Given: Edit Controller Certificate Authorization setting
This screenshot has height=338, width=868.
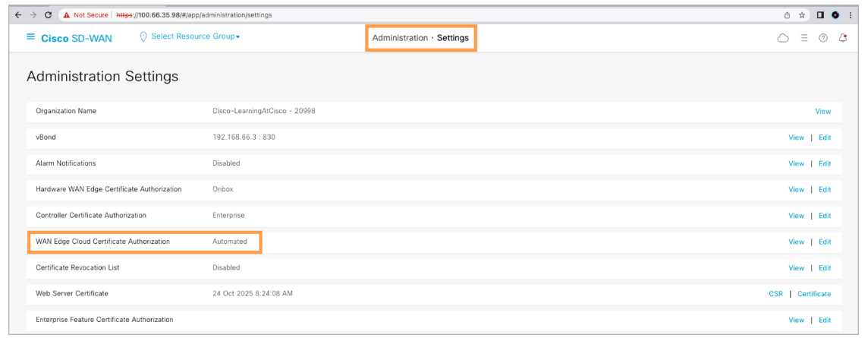Looking at the screenshot, I should (x=825, y=216).
